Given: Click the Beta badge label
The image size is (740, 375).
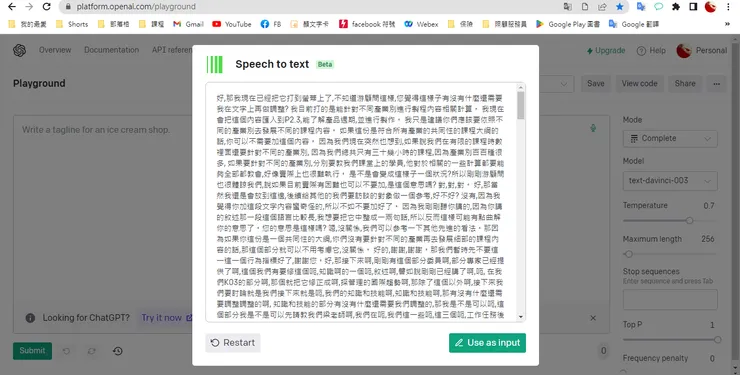Looking at the screenshot, I should [x=325, y=65].
